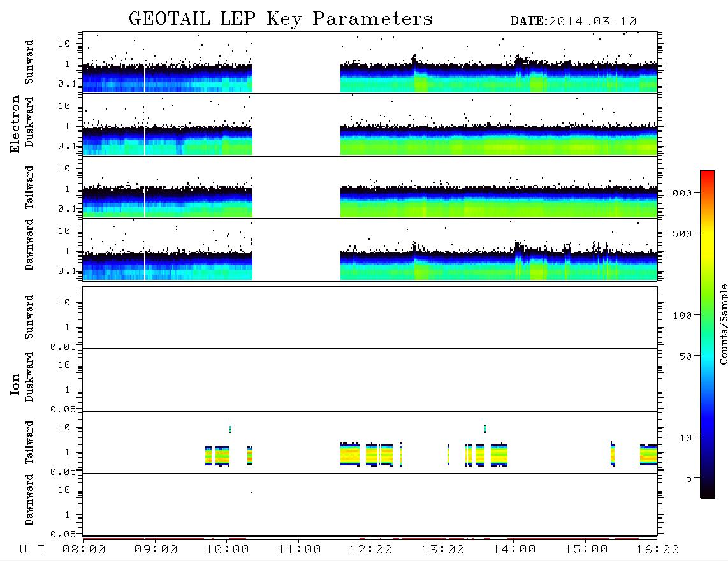The image size is (728, 561).
Task: Click the Ion "Tailward" panel label
Action: click(x=29, y=442)
